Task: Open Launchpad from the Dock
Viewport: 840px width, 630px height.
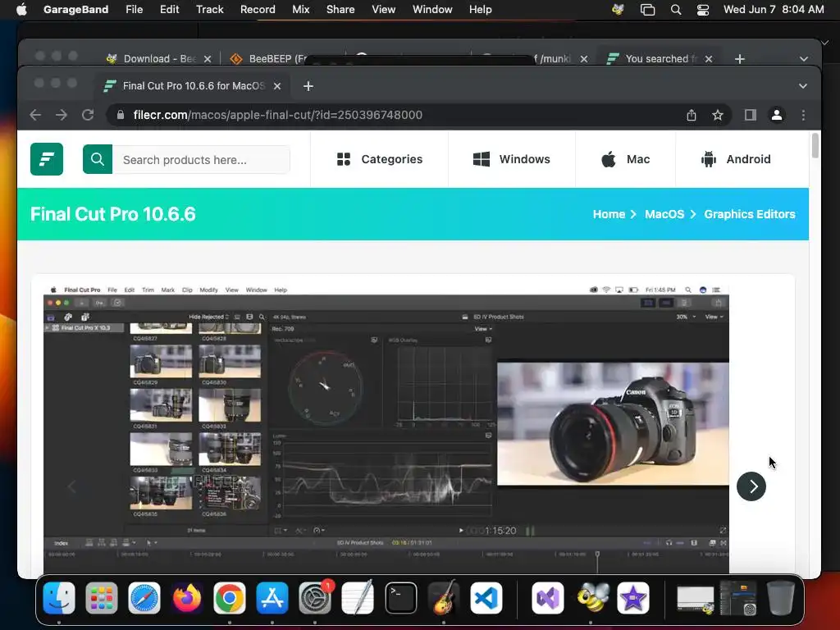Action: [101, 598]
